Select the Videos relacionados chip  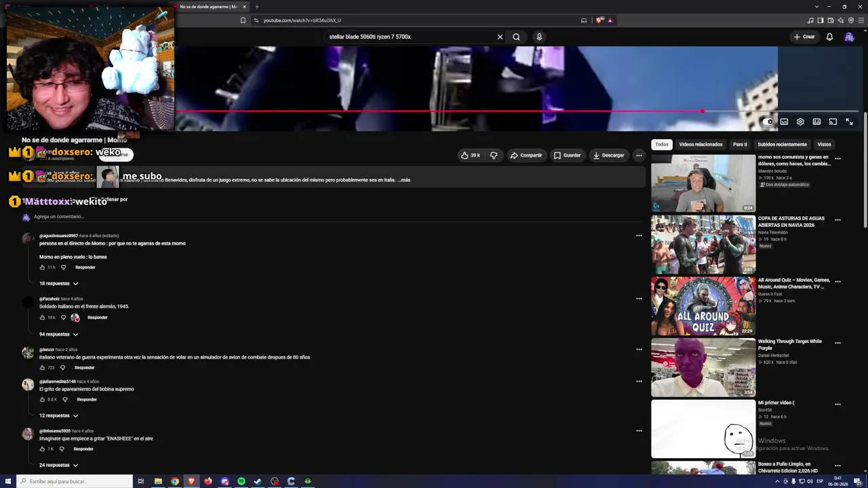[701, 144]
